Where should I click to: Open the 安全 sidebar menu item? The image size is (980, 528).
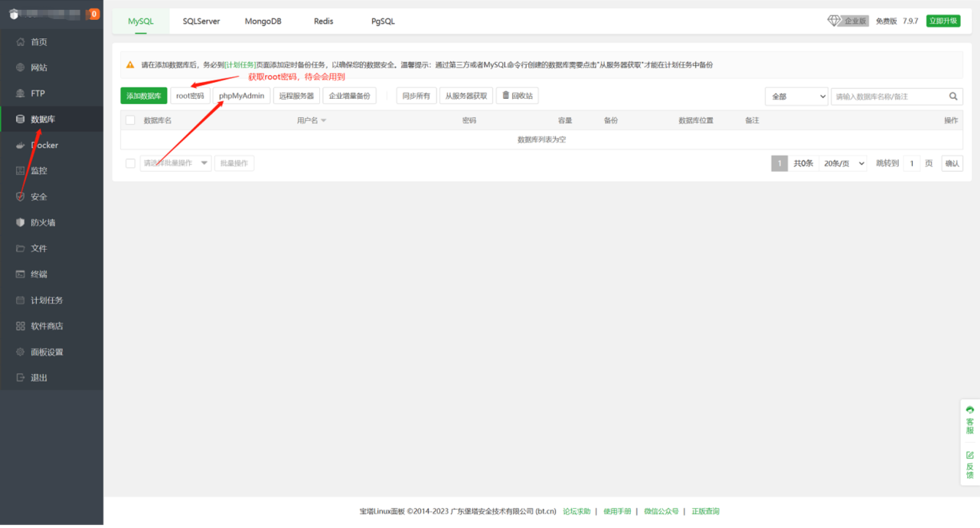[51, 197]
